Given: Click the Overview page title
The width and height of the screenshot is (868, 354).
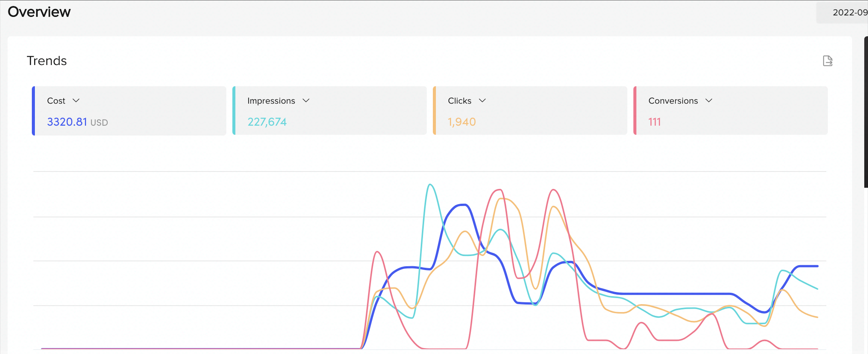Looking at the screenshot, I should 39,12.
